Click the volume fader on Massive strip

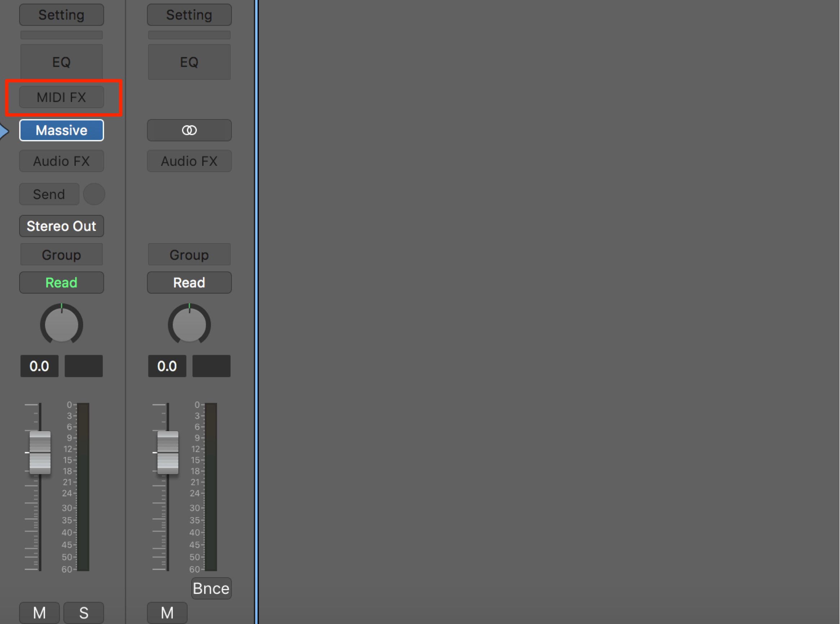[x=40, y=453]
